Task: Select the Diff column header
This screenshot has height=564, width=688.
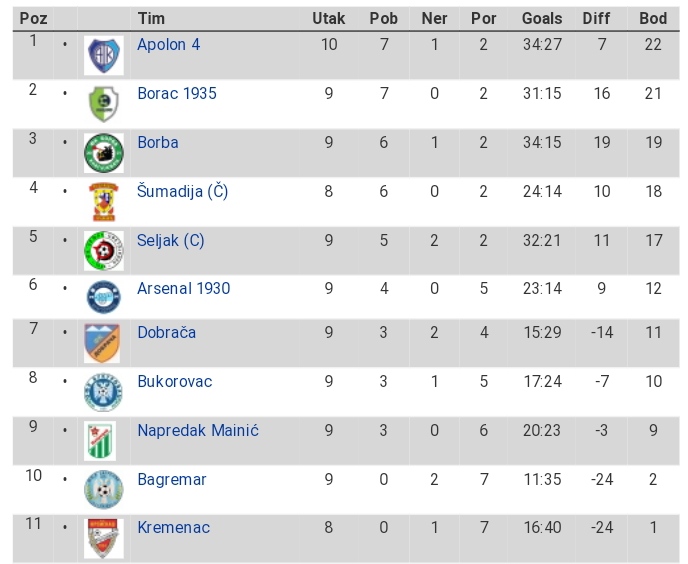Action: [596, 18]
